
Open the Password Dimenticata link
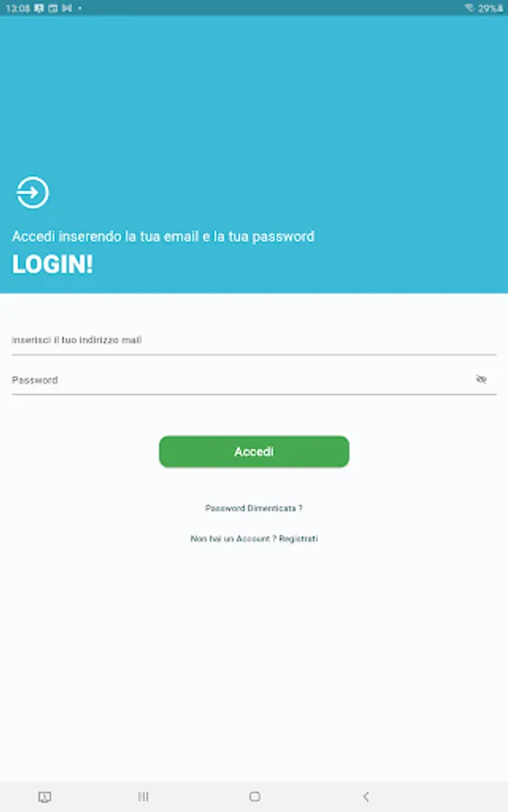254,508
